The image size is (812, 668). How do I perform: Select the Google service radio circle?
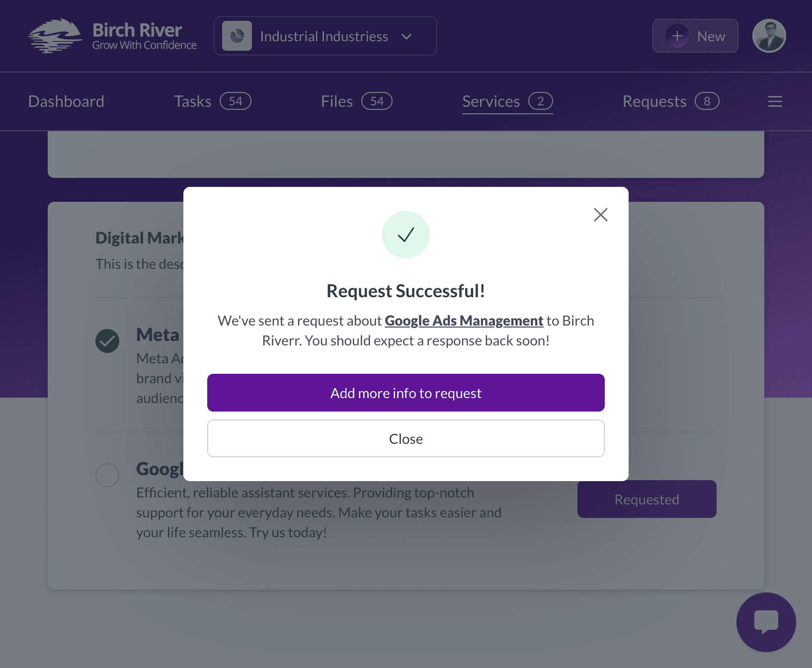(107, 475)
